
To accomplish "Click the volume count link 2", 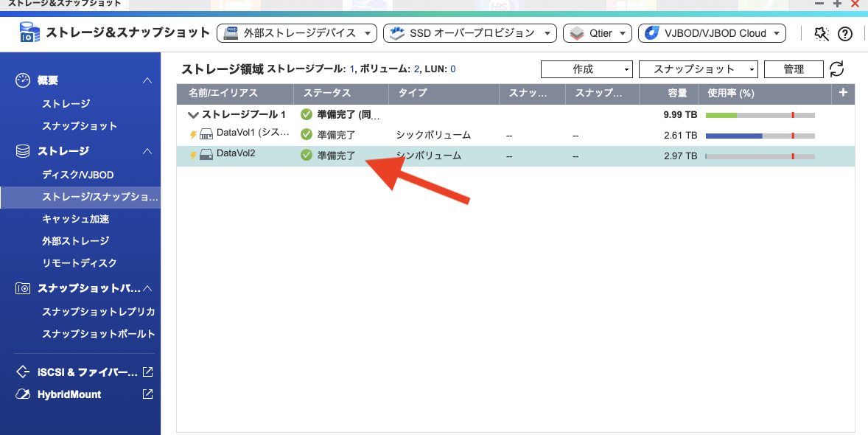I will pos(416,69).
